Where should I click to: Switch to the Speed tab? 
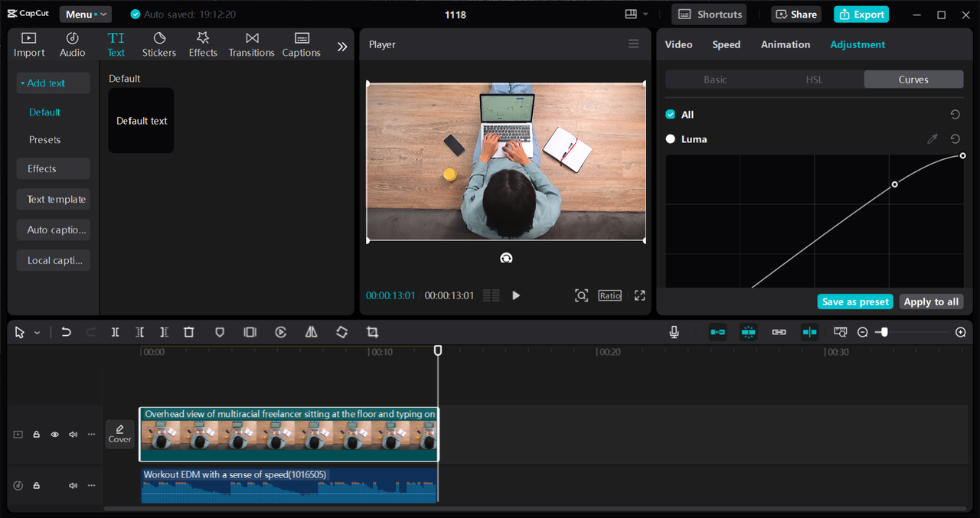726,44
